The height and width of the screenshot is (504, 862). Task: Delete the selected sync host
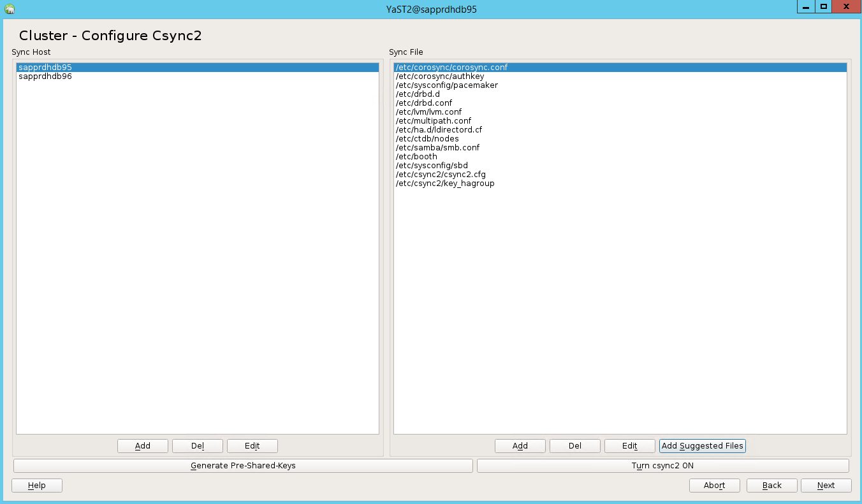(198, 446)
